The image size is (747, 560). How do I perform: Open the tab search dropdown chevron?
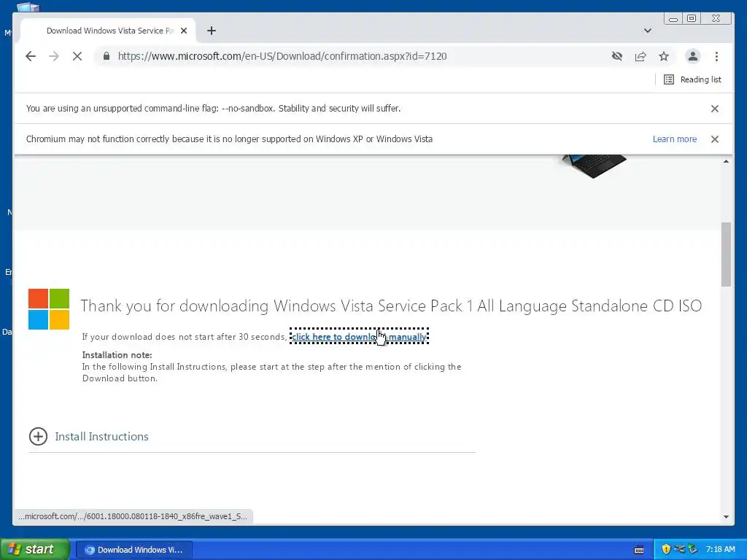pyautogui.click(x=648, y=31)
